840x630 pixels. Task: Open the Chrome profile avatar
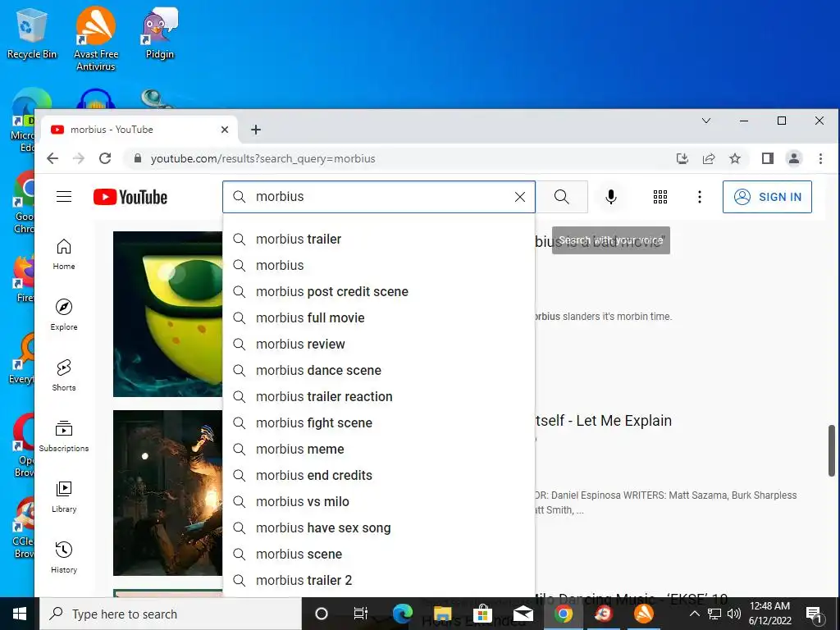coord(794,158)
